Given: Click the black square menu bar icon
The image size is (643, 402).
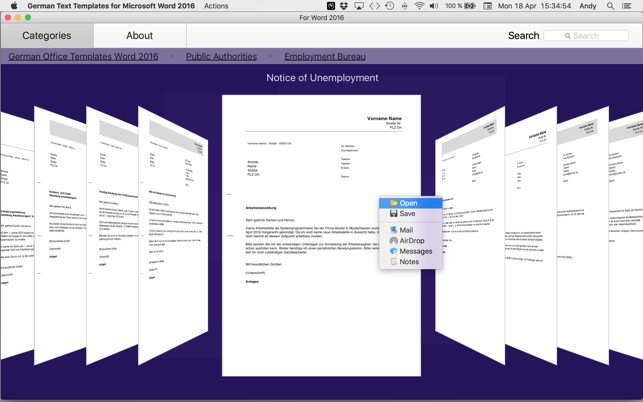Looking at the screenshot, I should pyautogui.click(x=331, y=6).
